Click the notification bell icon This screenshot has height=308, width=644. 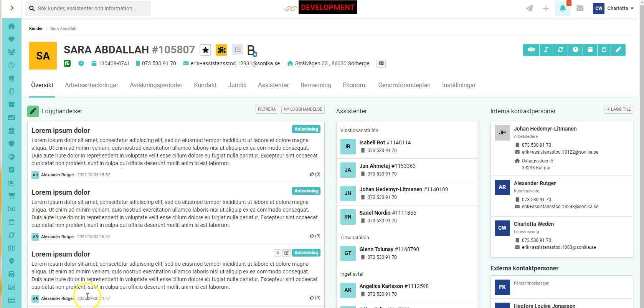(x=563, y=8)
